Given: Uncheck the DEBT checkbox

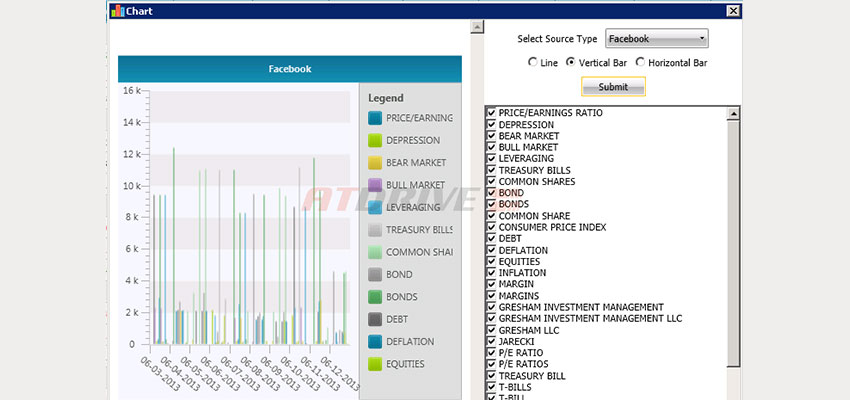Looking at the screenshot, I should (492, 238).
